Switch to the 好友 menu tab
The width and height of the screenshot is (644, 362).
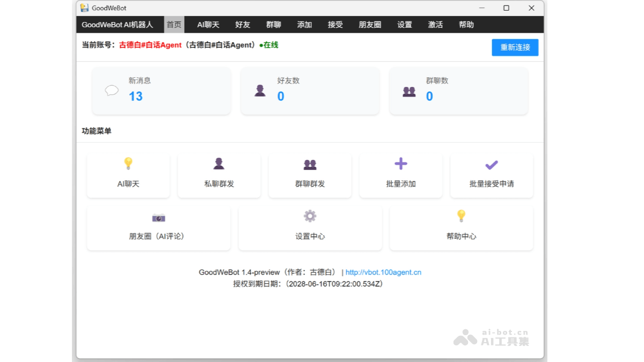[242, 24]
